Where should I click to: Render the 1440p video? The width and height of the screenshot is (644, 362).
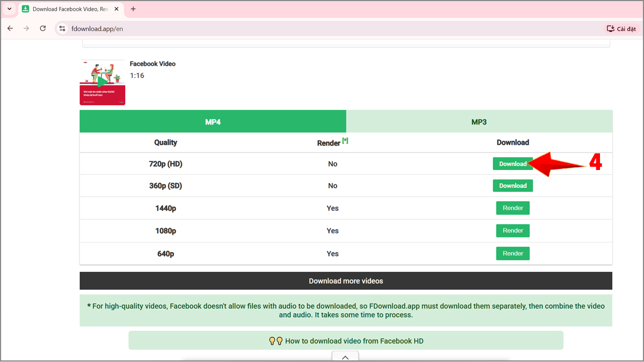click(513, 208)
